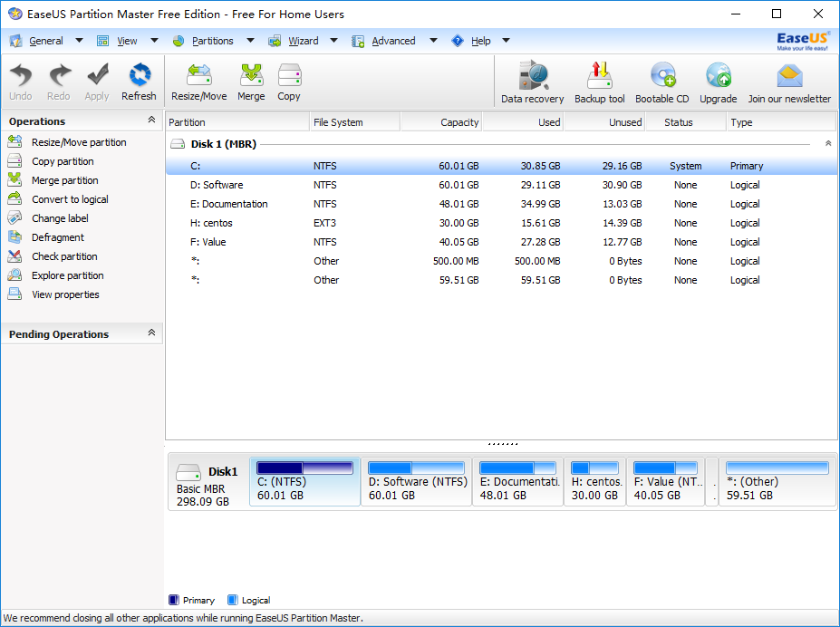Click the Apply checkmark icon
This screenshot has width=840, height=627.
pos(97,75)
